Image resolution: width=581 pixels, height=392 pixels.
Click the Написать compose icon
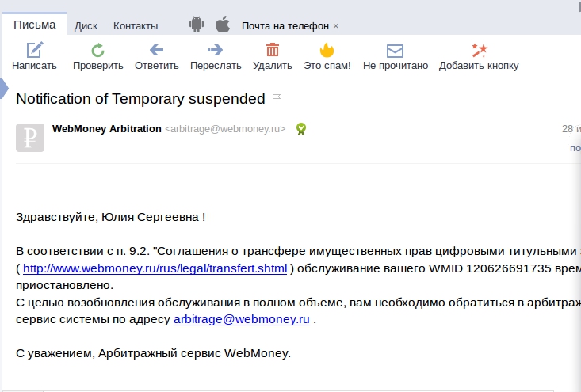click(x=34, y=50)
